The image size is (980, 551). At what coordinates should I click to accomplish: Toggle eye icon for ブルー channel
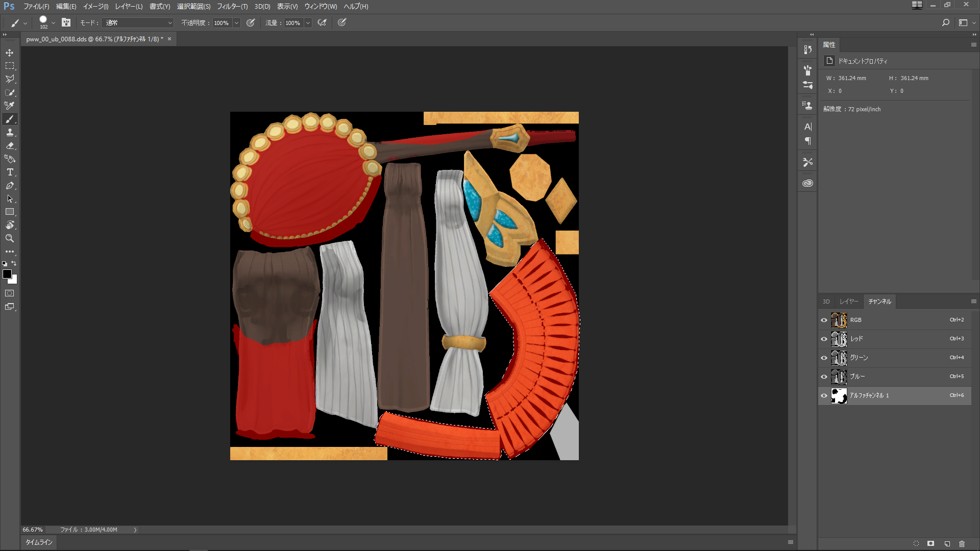pos(824,377)
